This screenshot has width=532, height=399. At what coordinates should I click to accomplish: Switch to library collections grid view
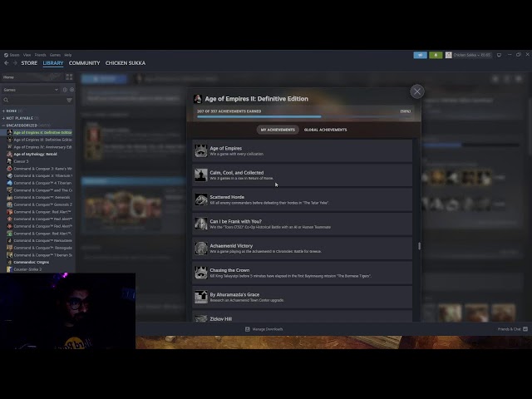coord(69,77)
